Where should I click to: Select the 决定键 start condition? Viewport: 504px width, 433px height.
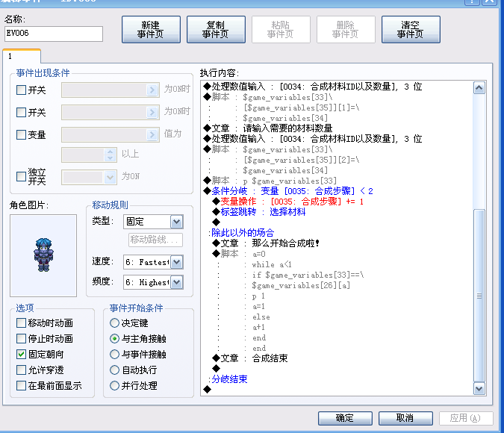114,323
